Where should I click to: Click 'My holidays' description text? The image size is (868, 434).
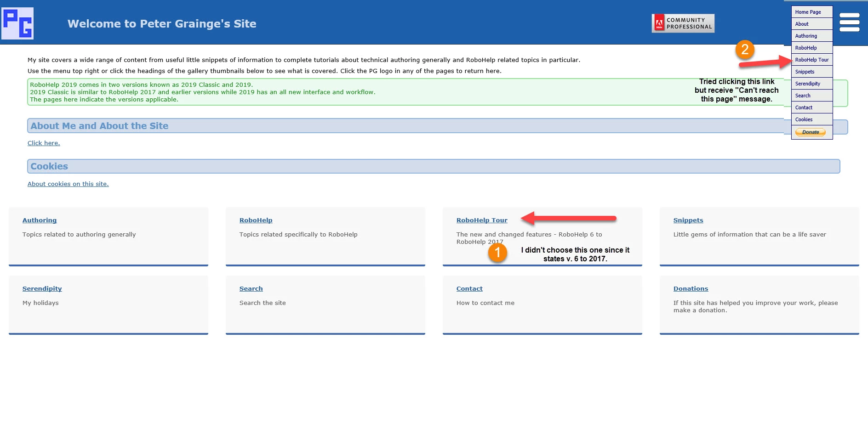40,303
